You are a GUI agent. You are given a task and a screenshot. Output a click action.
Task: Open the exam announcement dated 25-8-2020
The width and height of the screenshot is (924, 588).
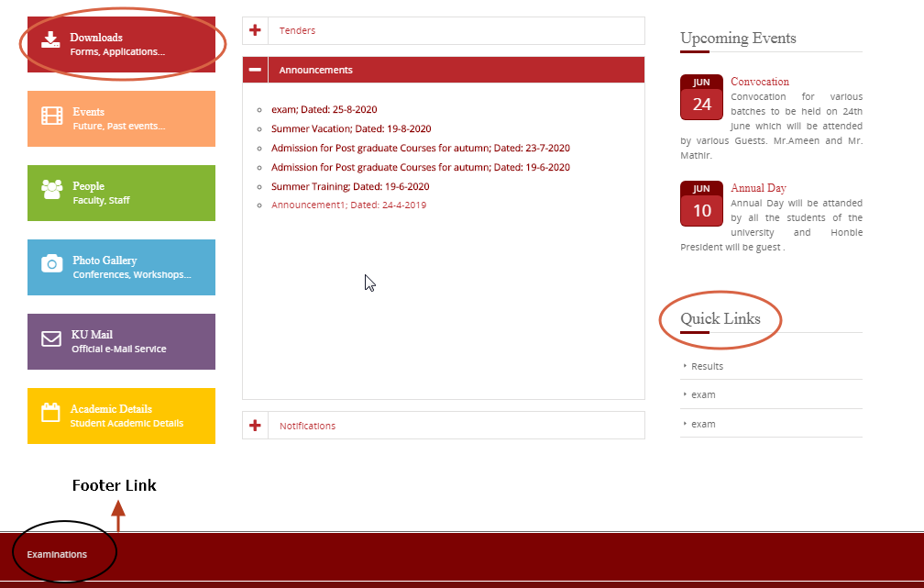point(324,109)
